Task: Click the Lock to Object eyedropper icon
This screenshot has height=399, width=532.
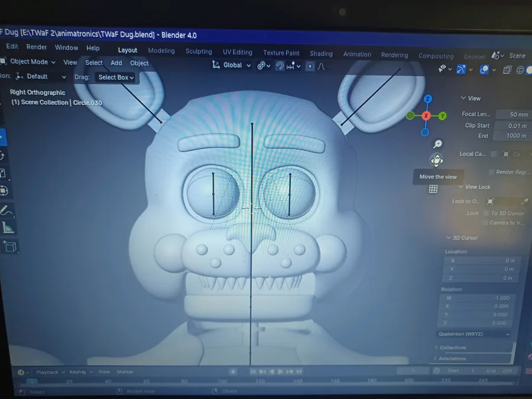Action: tap(524, 202)
